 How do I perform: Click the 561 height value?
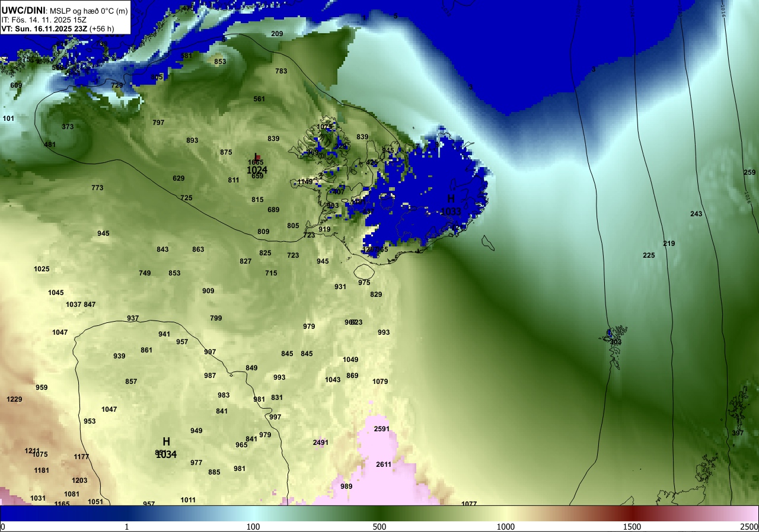[259, 99]
